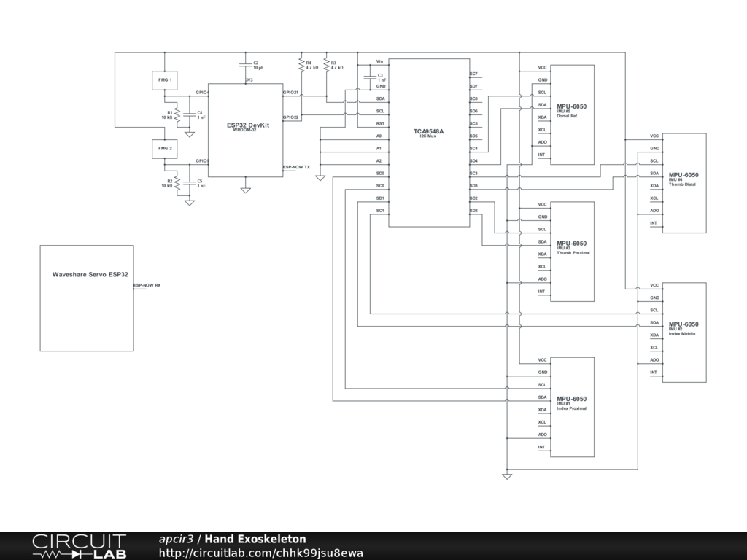747x560 pixels.
Task: Select MPU-6050 IMU #2 Index Middle block
Action: click(684, 332)
